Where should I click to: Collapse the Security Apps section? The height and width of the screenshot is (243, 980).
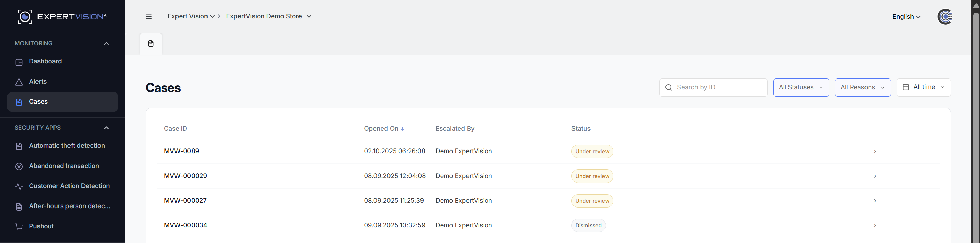tap(107, 128)
